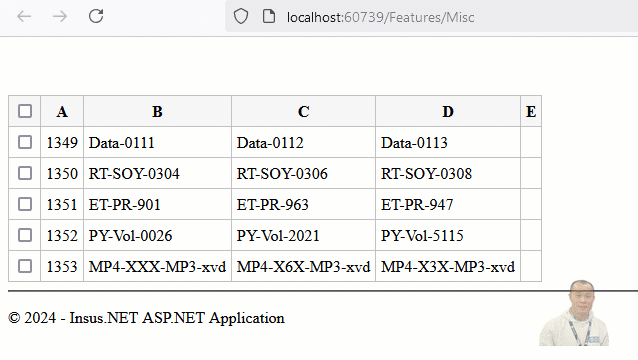
Task: Click column header C
Action: point(304,111)
